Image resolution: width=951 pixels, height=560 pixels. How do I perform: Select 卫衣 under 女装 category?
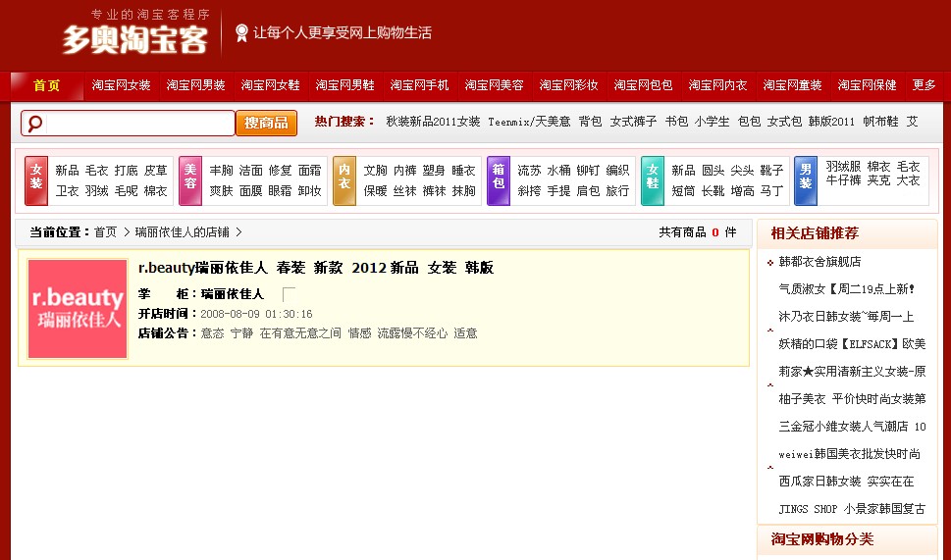pyautogui.click(x=68, y=191)
